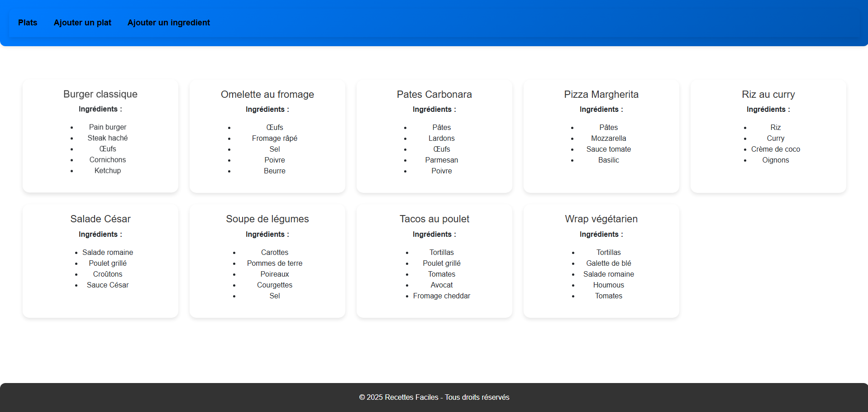Viewport: 868px width, 412px height.
Task: Select the Soupe de légumes card title
Action: pyautogui.click(x=267, y=219)
